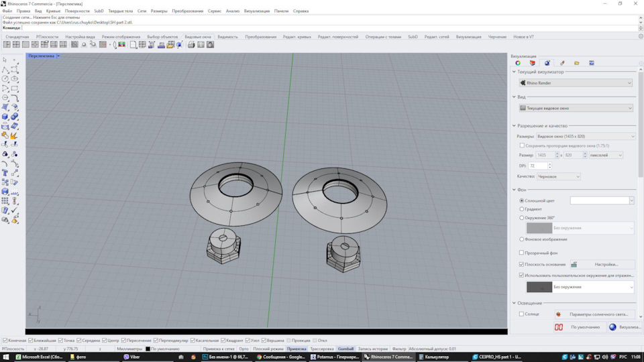Viewport: 644px width, 362px height.
Task: Switch to the 'Стандартная' toolbar tab
Action: pos(17,36)
